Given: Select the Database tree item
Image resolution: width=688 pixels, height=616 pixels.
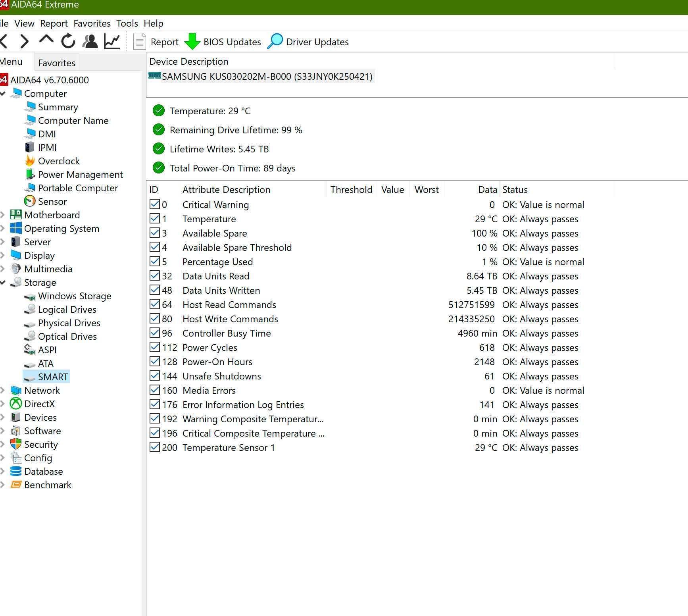Looking at the screenshot, I should 44,472.
